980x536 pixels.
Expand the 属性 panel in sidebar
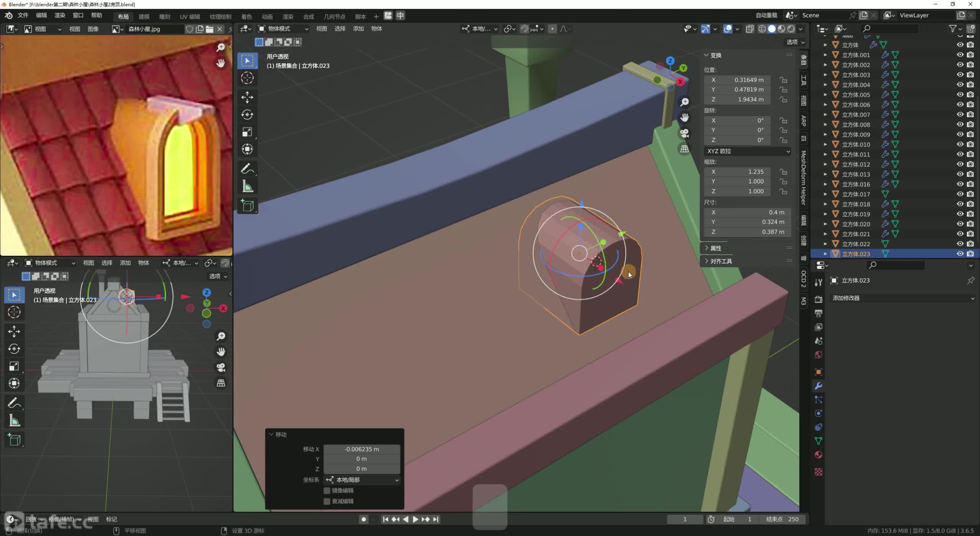716,248
